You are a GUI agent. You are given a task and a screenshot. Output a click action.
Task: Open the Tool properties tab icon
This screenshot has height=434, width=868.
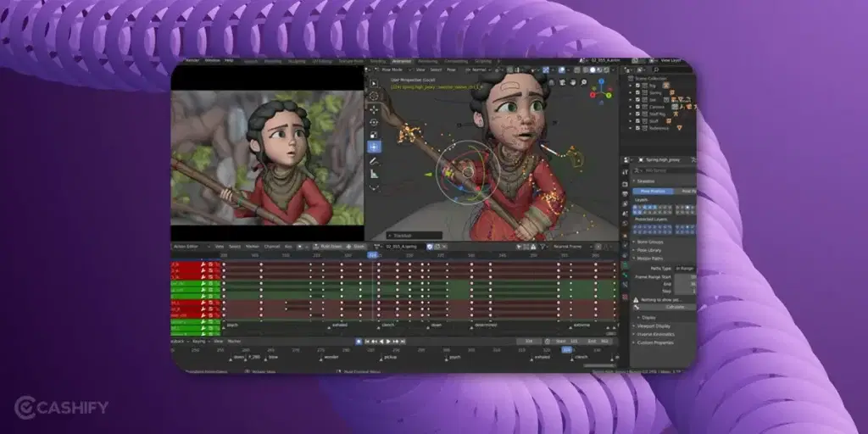pyautogui.click(x=626, y=172)
